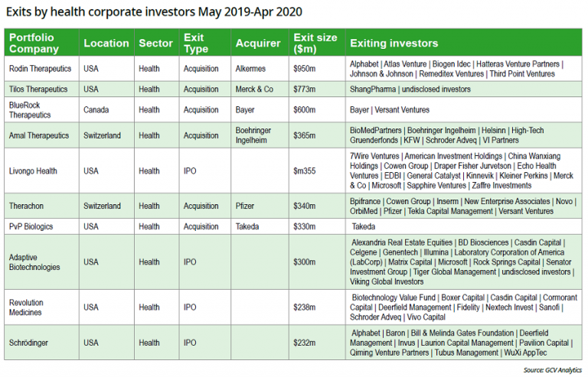
Task: Select the BlueRock Therapeutics company cell
Action: [30, 109]
